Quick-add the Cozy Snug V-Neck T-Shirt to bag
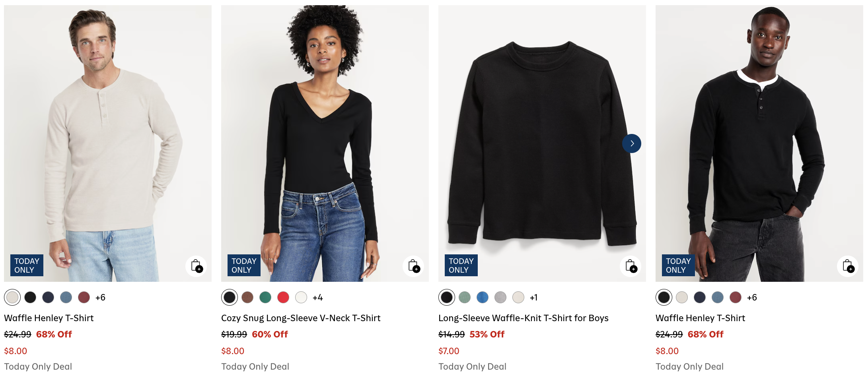Viewport: 868px width, 376px height. point(413,266)
